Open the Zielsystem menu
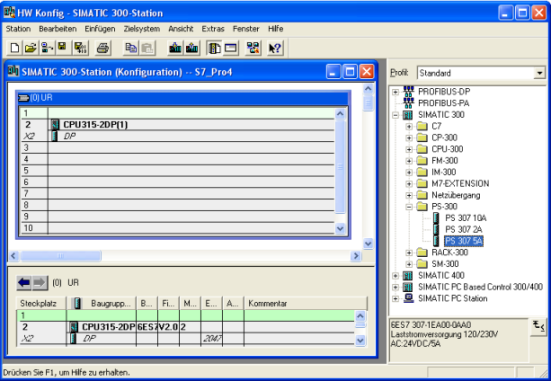The image size is (551, 381). click(x=142, y=29)
